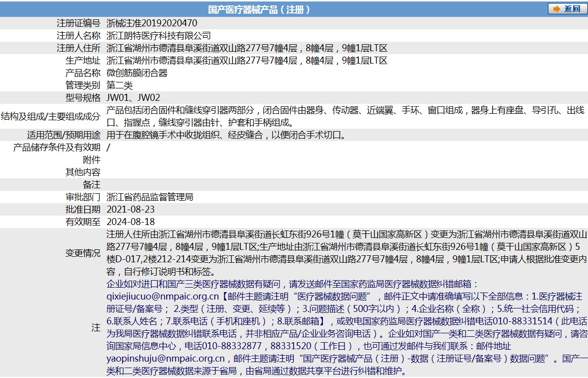Screen dimensions: 588x378
Task: Click the 适用范围/预期用途 value text
Action: pos(226,135)
